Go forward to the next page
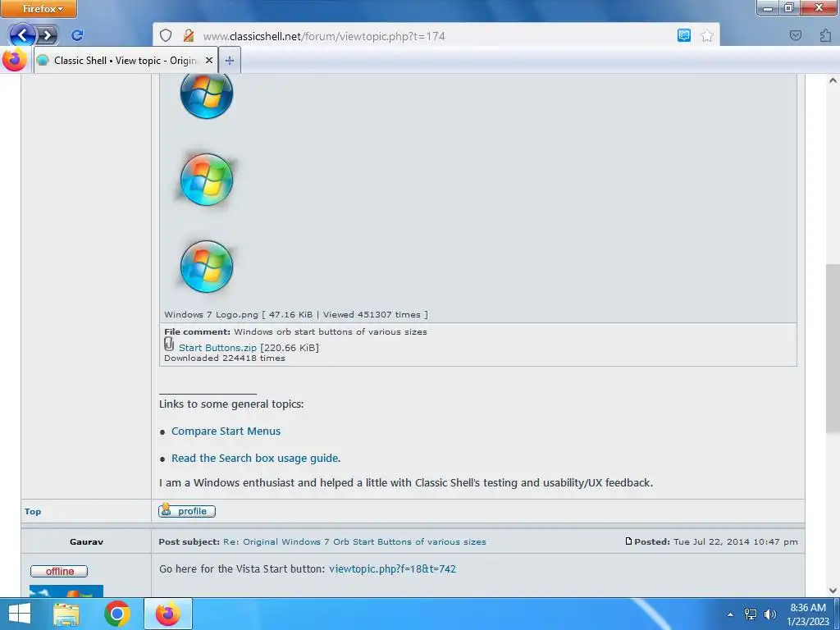Screen dimensions: 840x630 tap(47, 35)
